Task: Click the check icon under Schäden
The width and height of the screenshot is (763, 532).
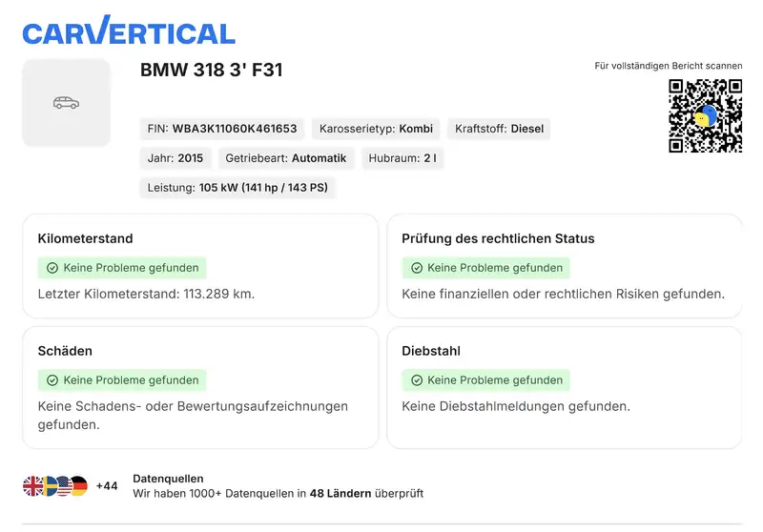Action: (x=52, y=380)
